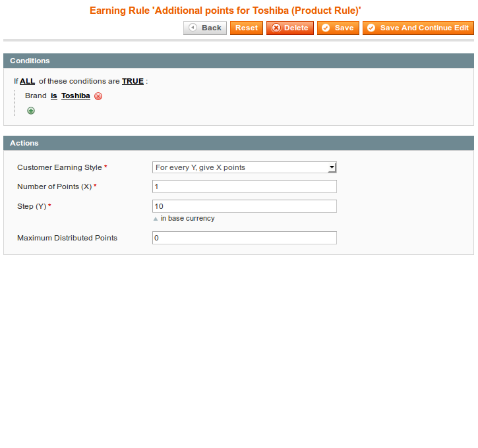Image resolution: width=478 pixels, height=448 pixels.
Task: Edit the Toshiba brand value
Action: (x=76, y=96)
